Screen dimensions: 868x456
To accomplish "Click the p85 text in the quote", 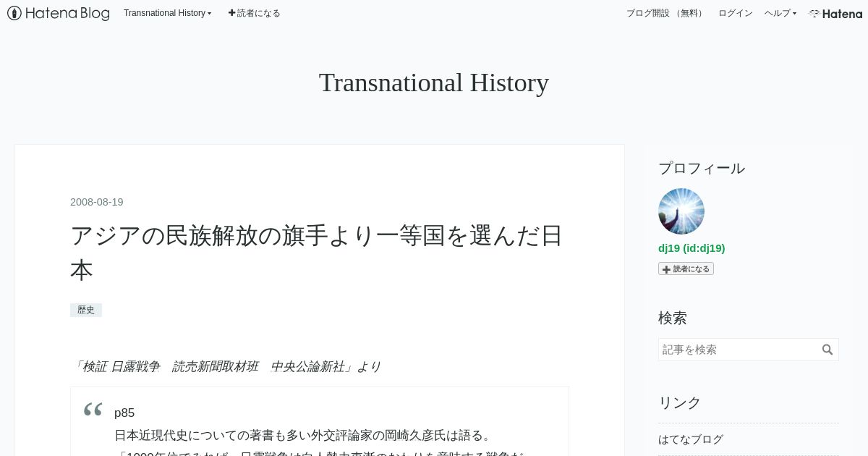I will (124, 413).
